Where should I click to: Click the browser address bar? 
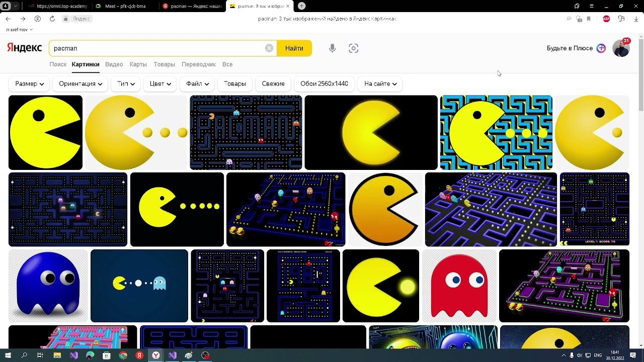327,19
